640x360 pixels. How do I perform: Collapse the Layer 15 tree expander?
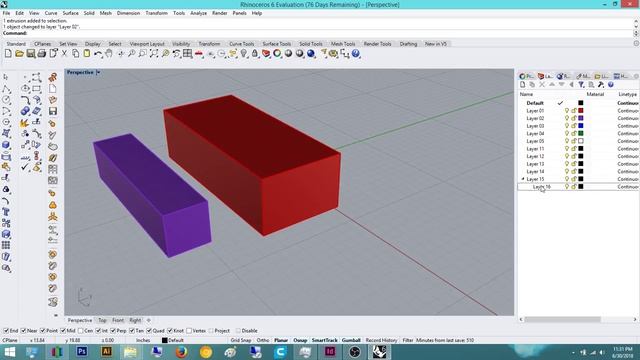point(523,179)
